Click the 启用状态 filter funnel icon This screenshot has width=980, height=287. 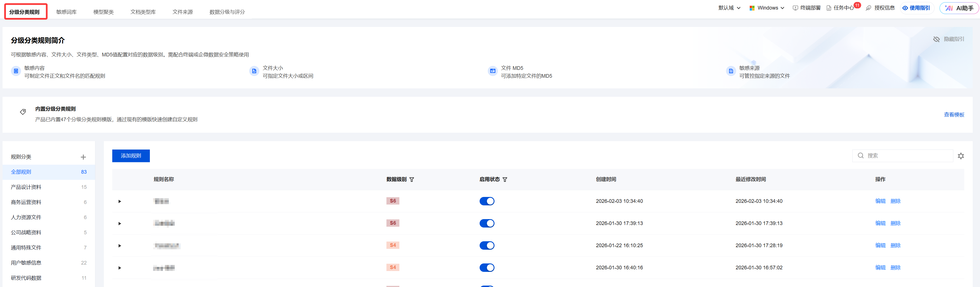[505, 180]
